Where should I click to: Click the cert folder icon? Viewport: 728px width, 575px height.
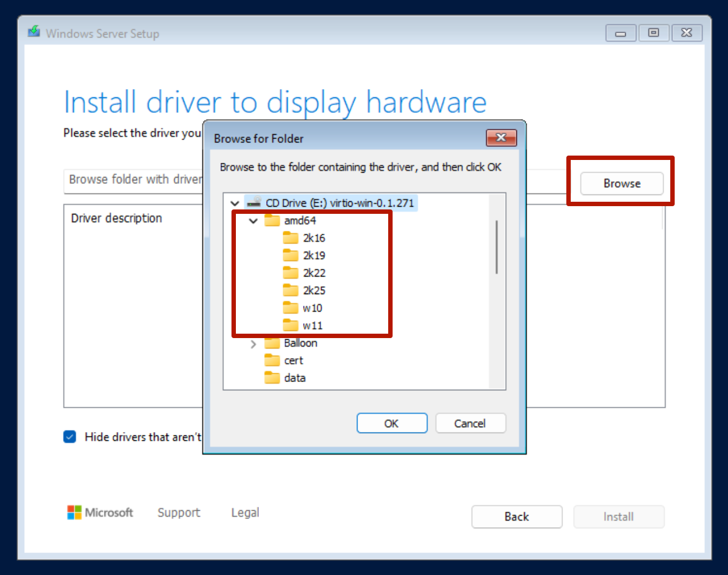(272, 361)
